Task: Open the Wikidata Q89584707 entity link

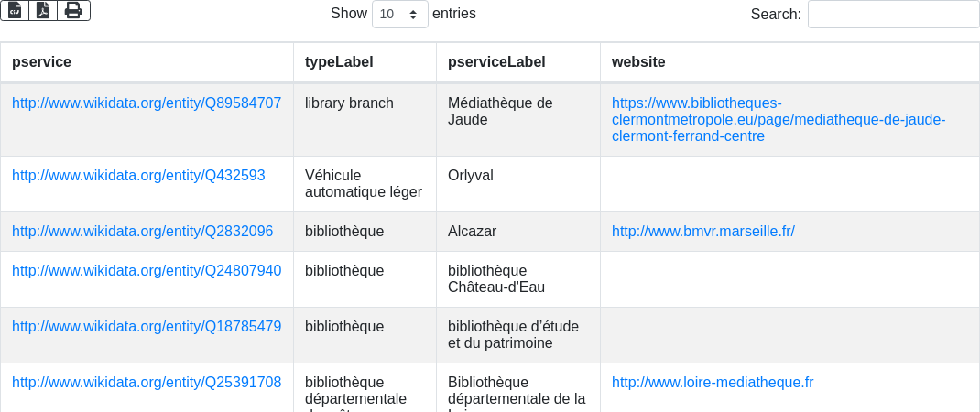Action: click(x=147, y=103)
